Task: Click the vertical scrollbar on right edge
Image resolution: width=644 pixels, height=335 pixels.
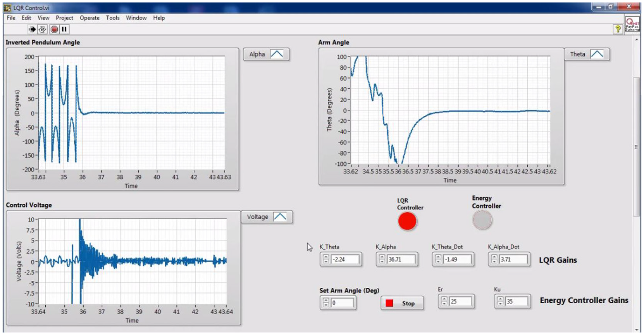Action: coord(636,147)
